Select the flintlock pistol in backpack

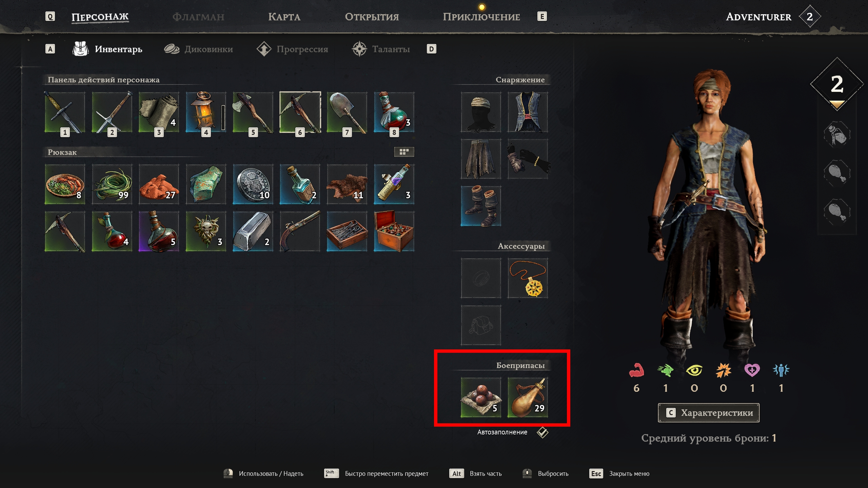[300, 231]
